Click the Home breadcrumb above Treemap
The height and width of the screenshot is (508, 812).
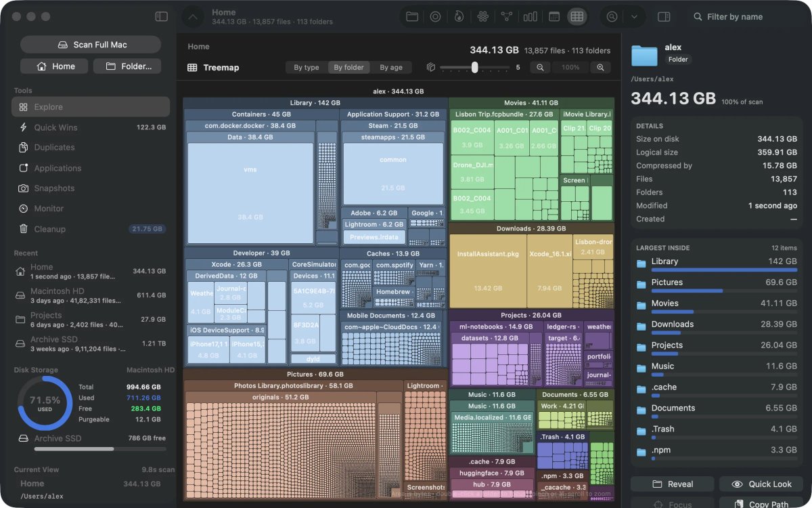pos(198,47)
